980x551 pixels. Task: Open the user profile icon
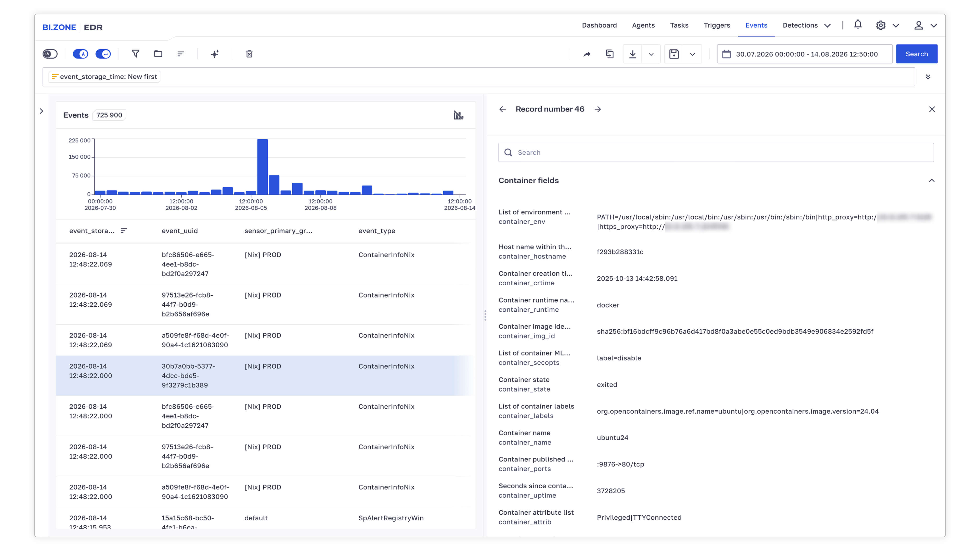click(919, 26)
